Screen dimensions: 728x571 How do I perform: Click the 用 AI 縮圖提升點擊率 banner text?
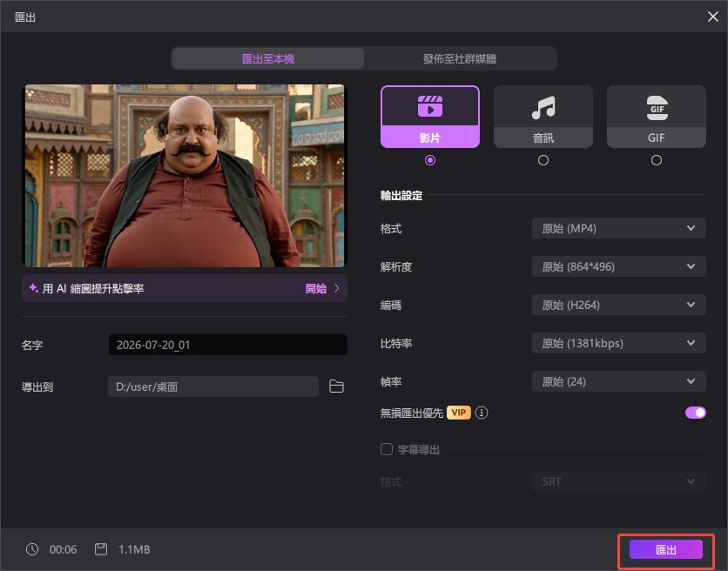click(x=93, y=288)
